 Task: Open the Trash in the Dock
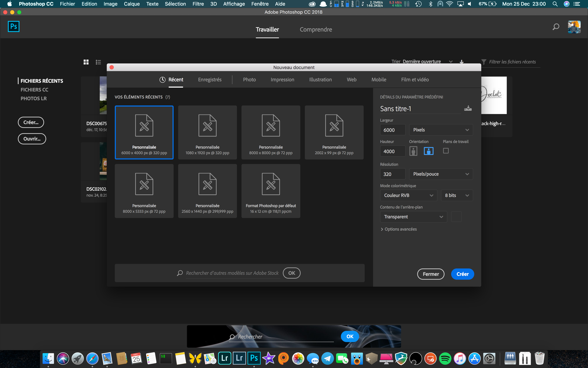point(539,359)
